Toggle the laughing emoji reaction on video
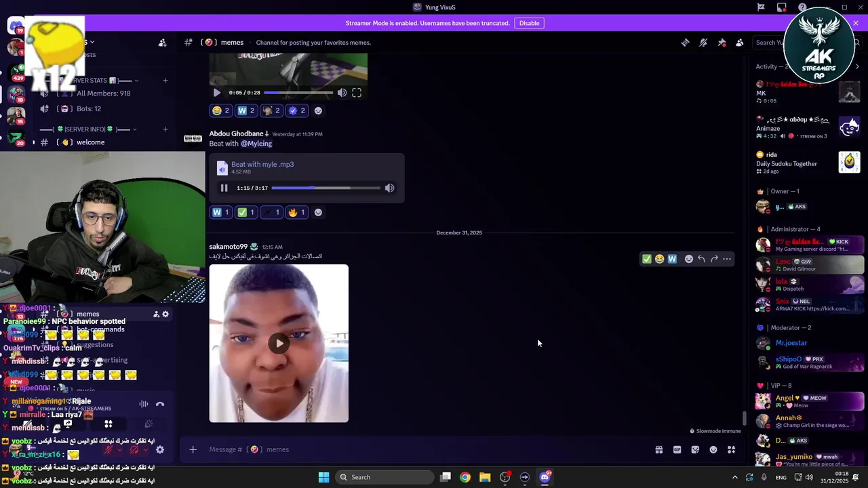 220,110
